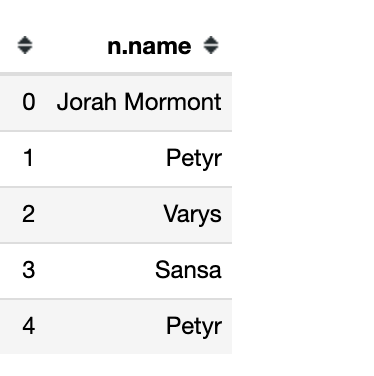Image resolution: width=374 pixels, height=376 pixels.
Task: Sort table using the index column sort icon
Action: coord(25,45)
